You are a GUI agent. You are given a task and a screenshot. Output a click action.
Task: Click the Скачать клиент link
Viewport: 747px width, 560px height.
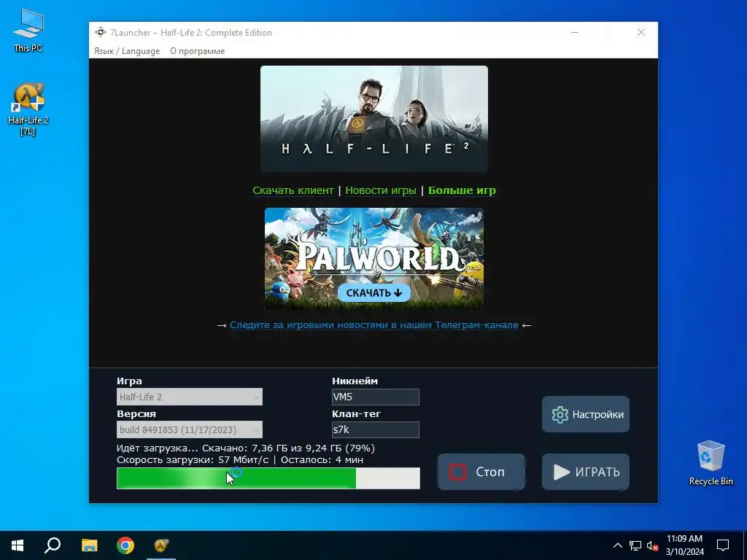coord(293,190)
